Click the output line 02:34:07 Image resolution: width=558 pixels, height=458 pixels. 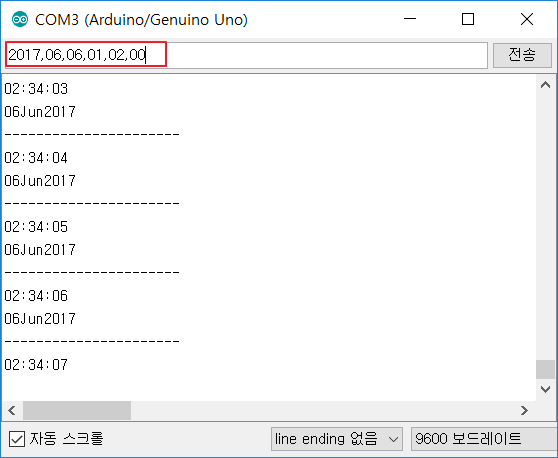click(36, 365)
